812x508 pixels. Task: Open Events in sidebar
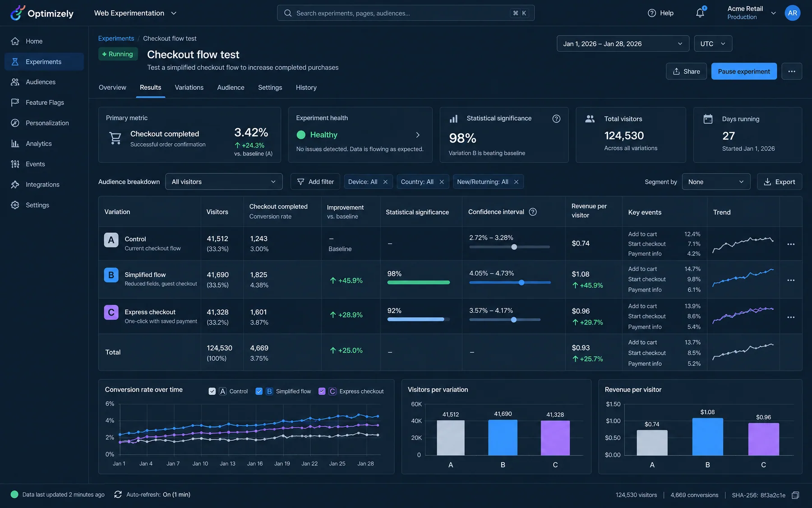(44, 164)
